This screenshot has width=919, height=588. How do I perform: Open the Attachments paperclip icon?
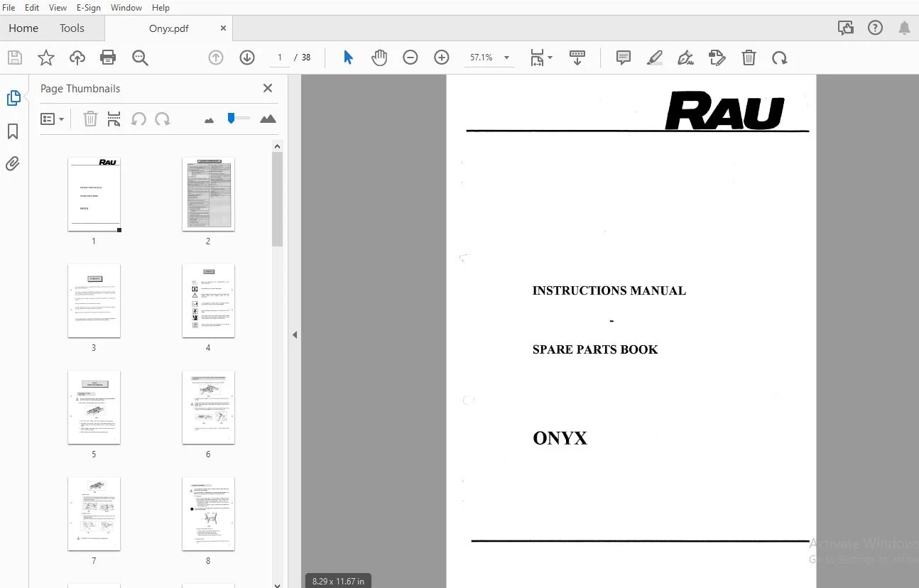pyautogui.click(x=13, y=164)
